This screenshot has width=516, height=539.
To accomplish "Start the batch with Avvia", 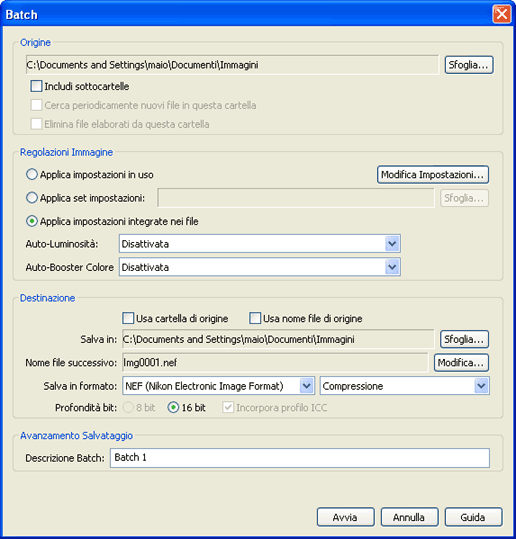I will (345, 517).
